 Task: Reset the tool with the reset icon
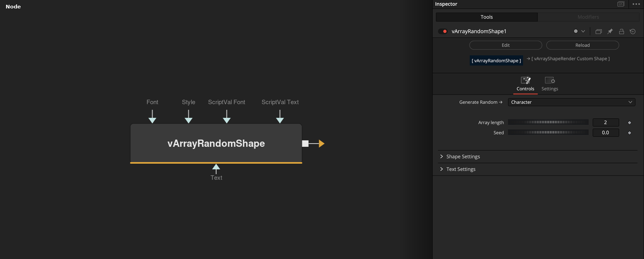point(633,31)
